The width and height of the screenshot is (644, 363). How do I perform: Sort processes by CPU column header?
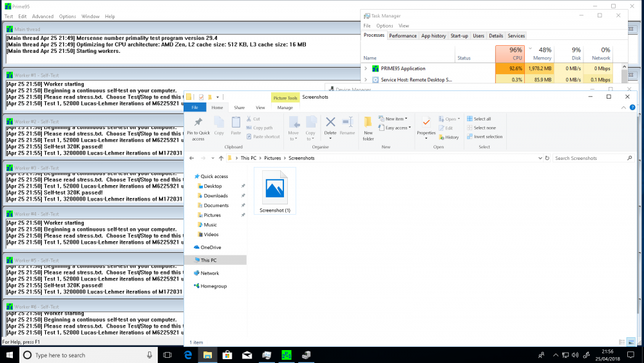509,54
